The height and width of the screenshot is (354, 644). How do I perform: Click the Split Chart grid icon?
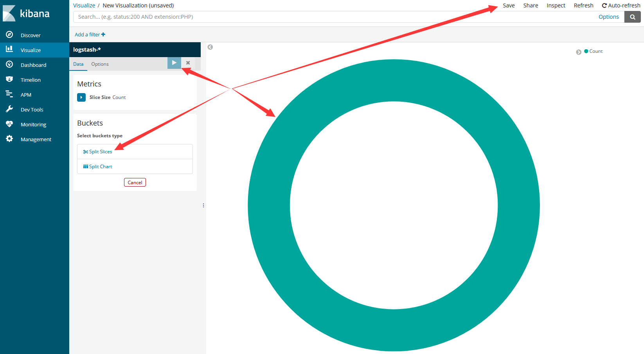(x=86, y=167)
